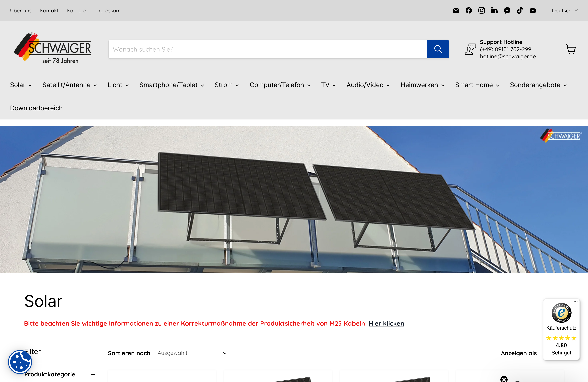Image resolution: width=588 pixels, height=382 pixels.
Task: Click the email envelope icon
Action: (x=456, y=10)
